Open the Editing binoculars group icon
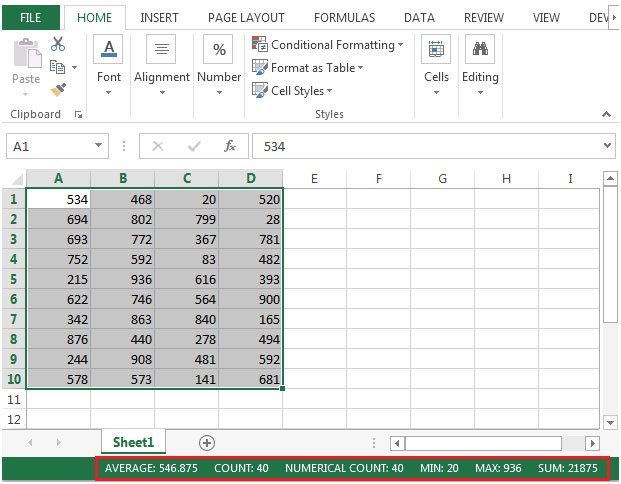The width and height of the screenshot is (621, 484). (480, 49)
